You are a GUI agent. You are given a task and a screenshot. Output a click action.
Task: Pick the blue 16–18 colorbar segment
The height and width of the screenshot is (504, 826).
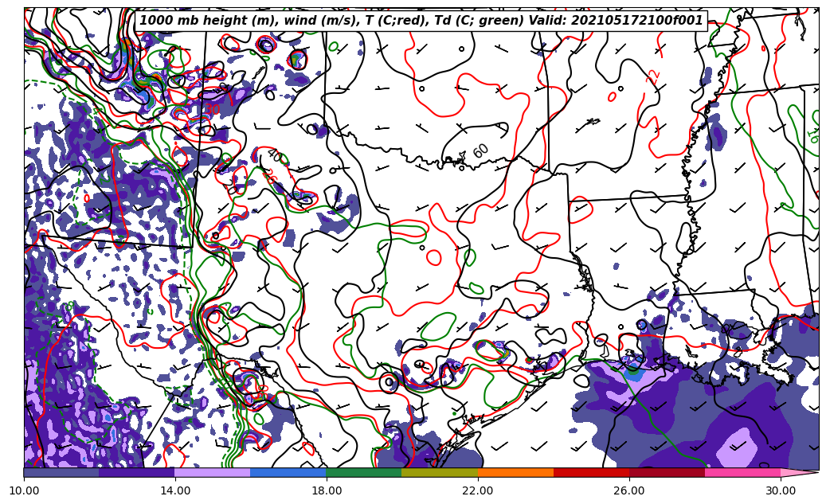[288, 472]
